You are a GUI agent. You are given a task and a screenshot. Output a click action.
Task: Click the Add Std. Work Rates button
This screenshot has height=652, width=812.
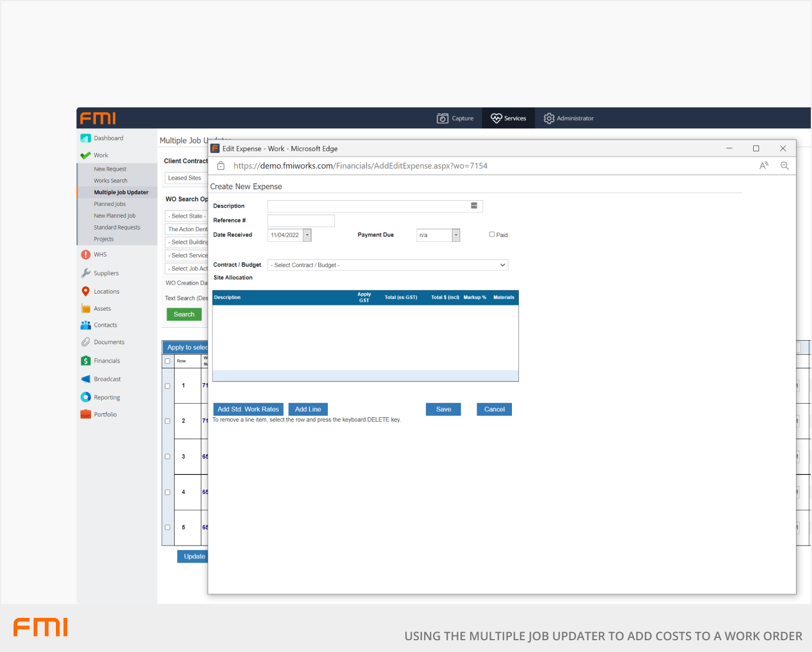248,410
